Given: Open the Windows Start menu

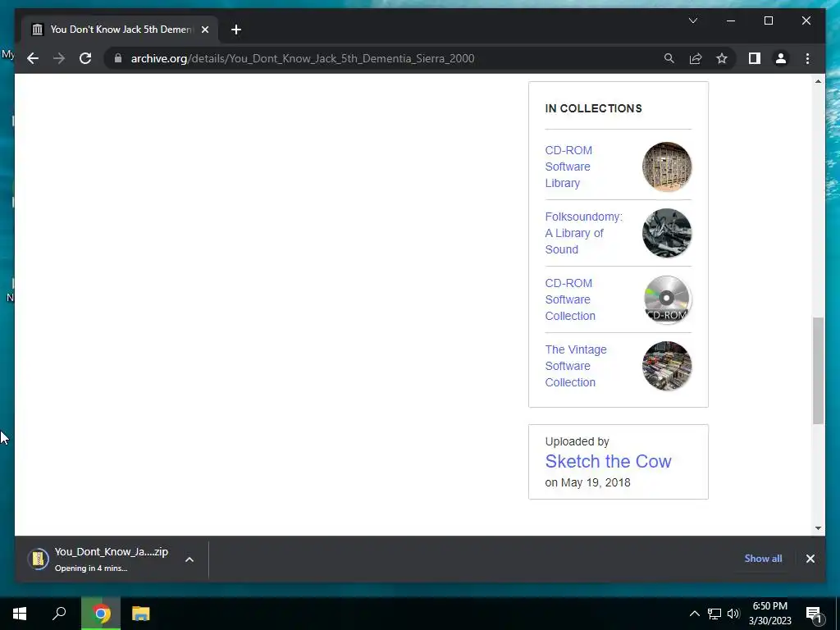Looking at the screenshot, I should (x=20, y=614).
